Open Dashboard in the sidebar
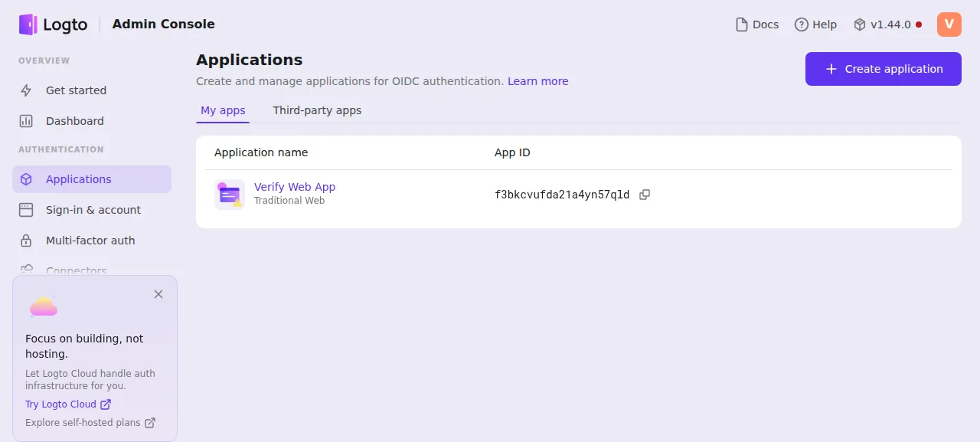Image resolution: width=980 pixels, height=442 pixels. (x=92, y=121)
